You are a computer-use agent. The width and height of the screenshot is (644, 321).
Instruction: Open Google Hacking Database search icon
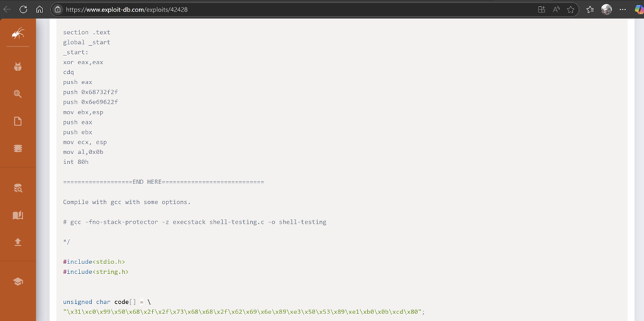pos(18,94)
